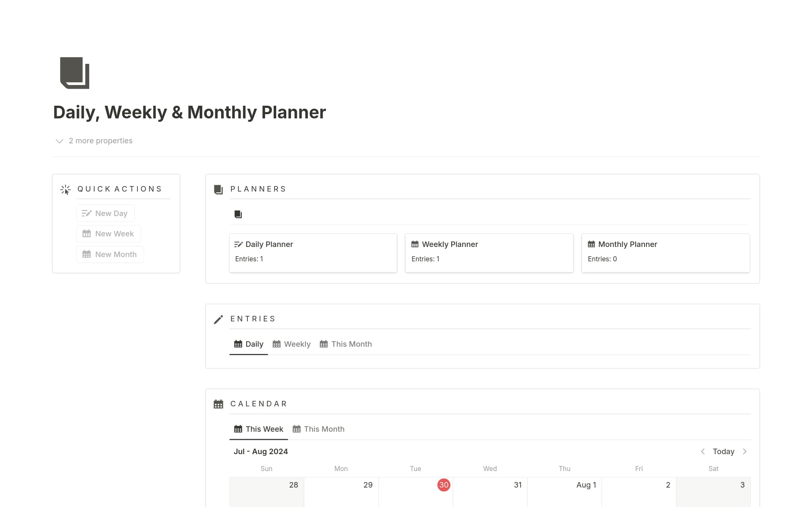The image size is (812, 507).
Task: Click the right chevron to view next week
Action: click(x=745, y=451)
